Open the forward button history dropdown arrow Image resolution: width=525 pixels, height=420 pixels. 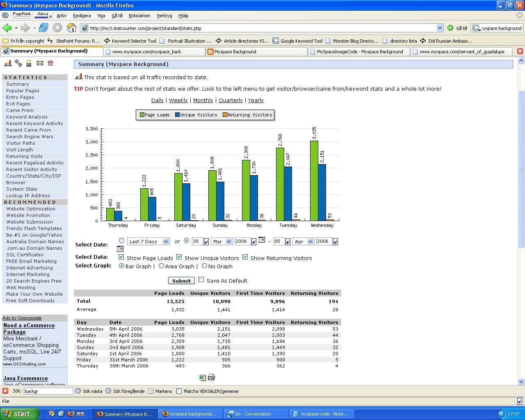click(34, 28)
